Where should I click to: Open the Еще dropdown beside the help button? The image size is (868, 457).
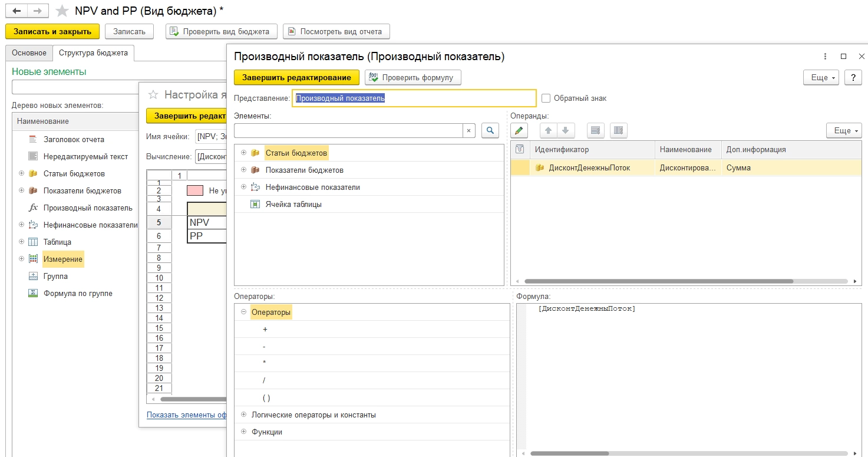coord(821,77)
